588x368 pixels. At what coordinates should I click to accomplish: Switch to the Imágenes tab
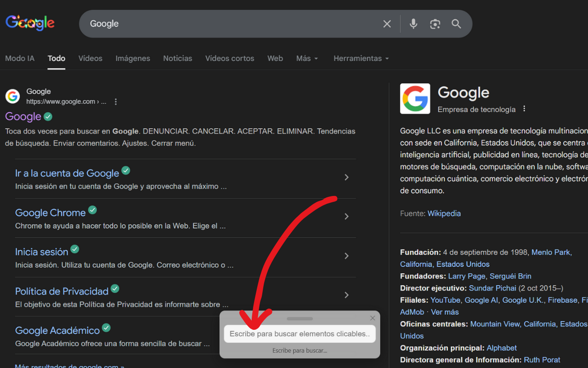[133, 58]
